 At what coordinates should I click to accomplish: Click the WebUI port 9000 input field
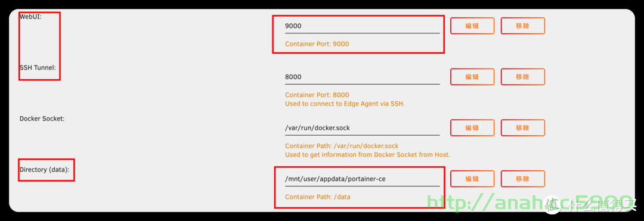click(362, 26)
